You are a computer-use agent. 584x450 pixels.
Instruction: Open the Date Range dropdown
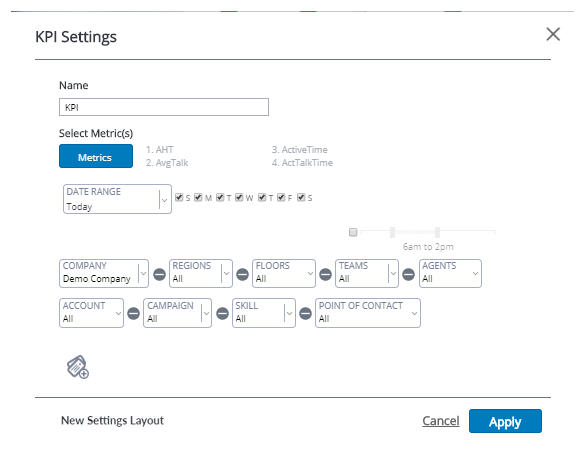pos(117,199)
